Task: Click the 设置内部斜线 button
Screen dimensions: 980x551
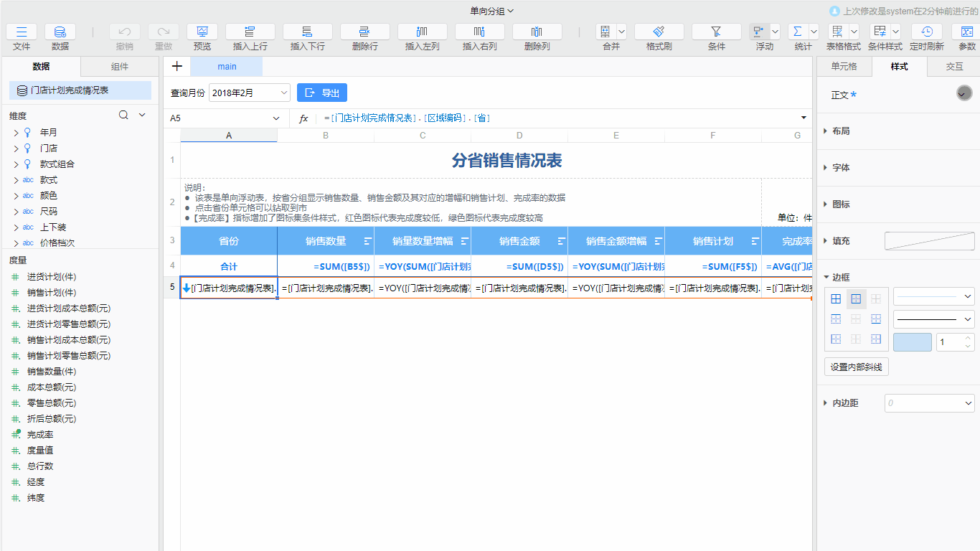Action: pos(857,367)
